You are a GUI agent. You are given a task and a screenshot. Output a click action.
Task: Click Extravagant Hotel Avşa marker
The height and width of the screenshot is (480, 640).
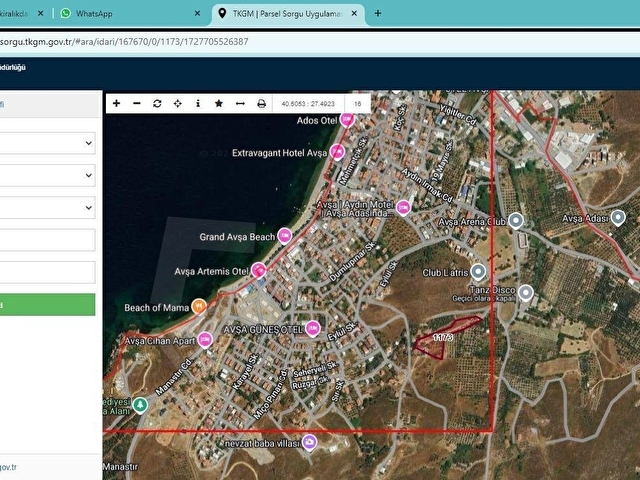tap(337, 152)
